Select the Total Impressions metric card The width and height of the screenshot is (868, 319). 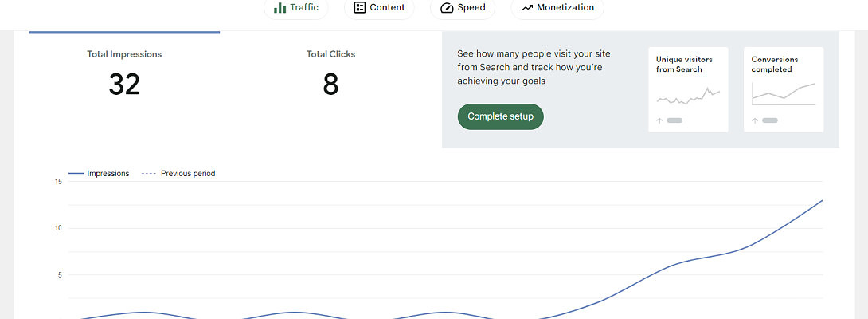pos(124,74)
